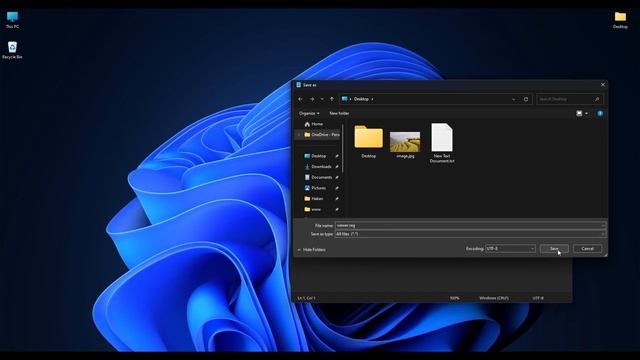The width and height of the screenshot is (640, 360).
Task: Select the Desktop folder in file list
Action: click(369, 141)
